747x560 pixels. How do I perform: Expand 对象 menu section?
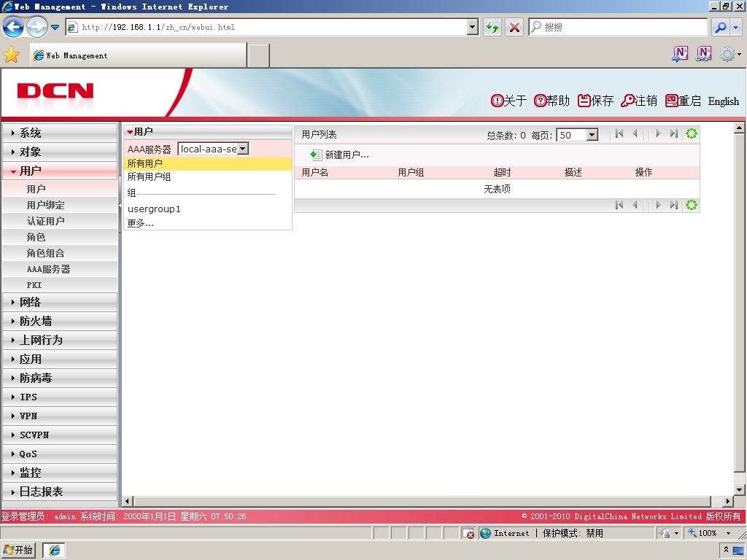(x=60, y=152)
